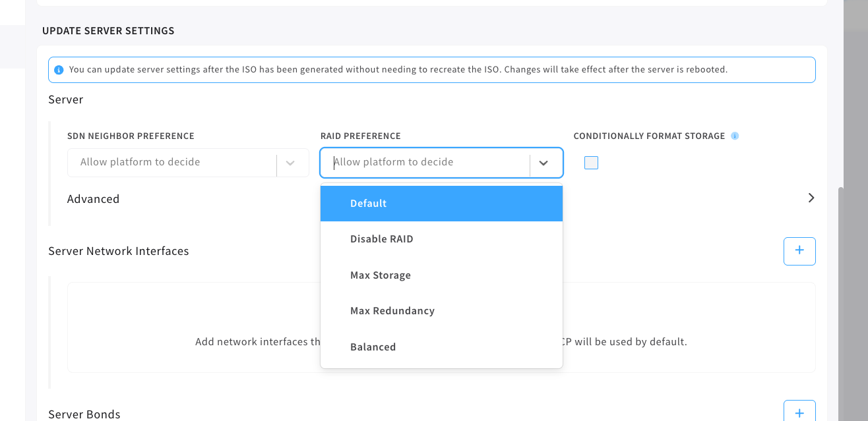The image size is (868, 421).
Task: Collapse RAID Preference list using its chevron
Action: point(543,163)
